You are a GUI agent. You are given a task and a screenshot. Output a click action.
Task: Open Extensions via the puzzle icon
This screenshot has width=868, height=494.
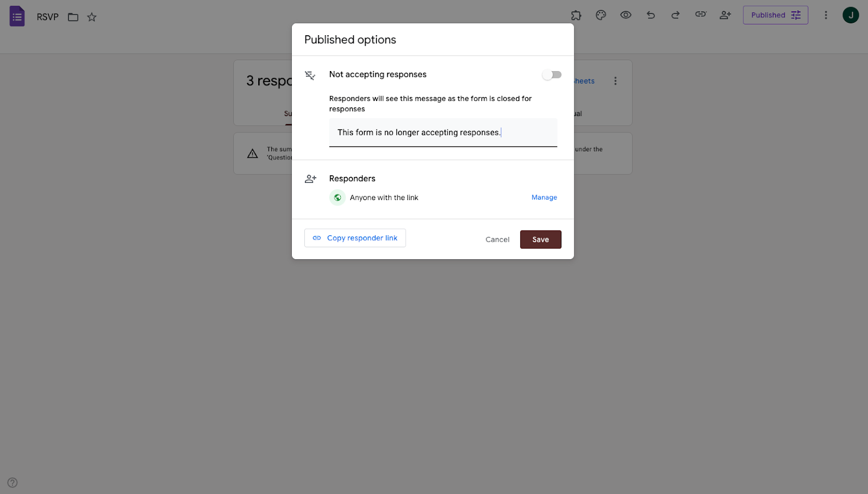coord(576,15)
